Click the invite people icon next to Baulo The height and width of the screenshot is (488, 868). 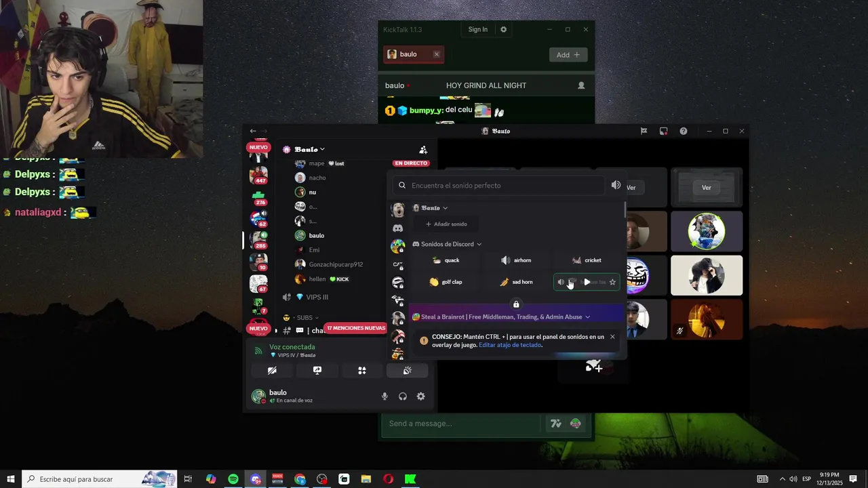(423, 150)
